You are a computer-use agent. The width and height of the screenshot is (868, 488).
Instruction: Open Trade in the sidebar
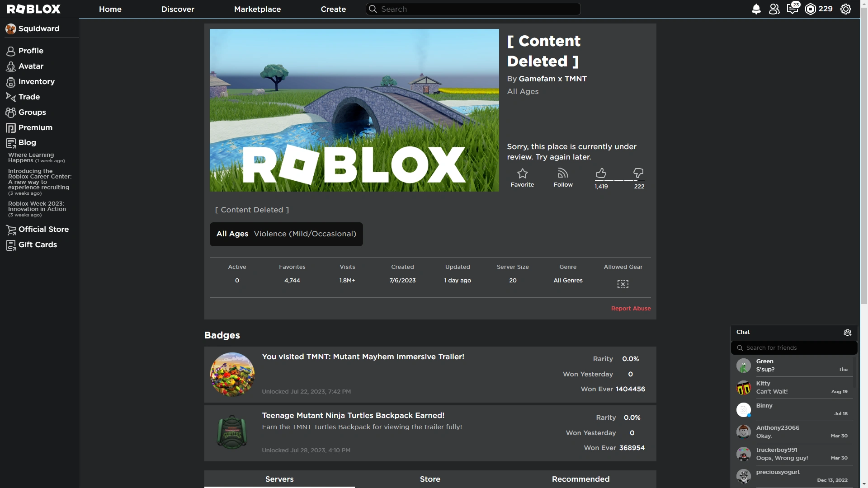point(29,97)
